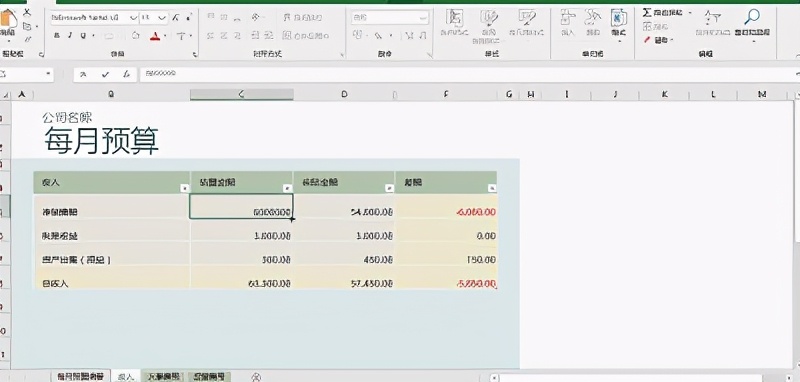
Task: Open the underline style dropdown arrow
Action: pos(93,36)
